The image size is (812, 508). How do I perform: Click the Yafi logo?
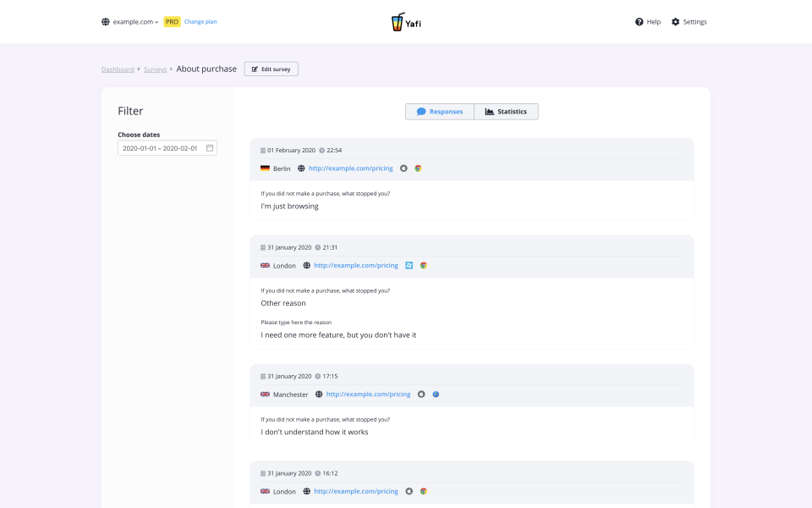click(406, 22)
